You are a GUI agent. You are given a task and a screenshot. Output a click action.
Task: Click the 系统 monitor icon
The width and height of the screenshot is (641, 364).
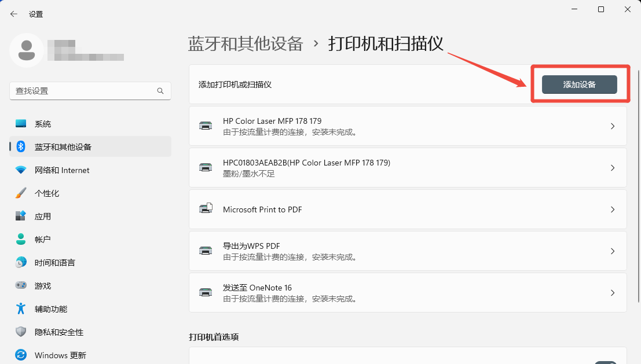pos(21,123)
